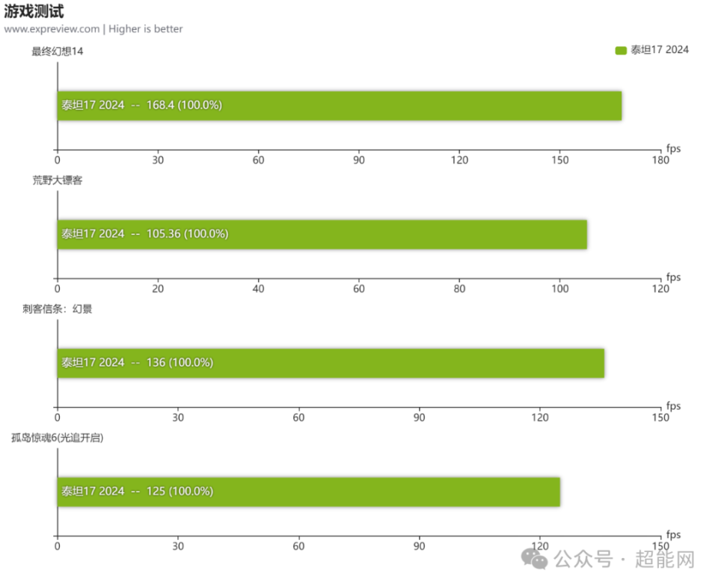Click the 100 tick on the 荒野大镖客 axis

tap(560, 289)
